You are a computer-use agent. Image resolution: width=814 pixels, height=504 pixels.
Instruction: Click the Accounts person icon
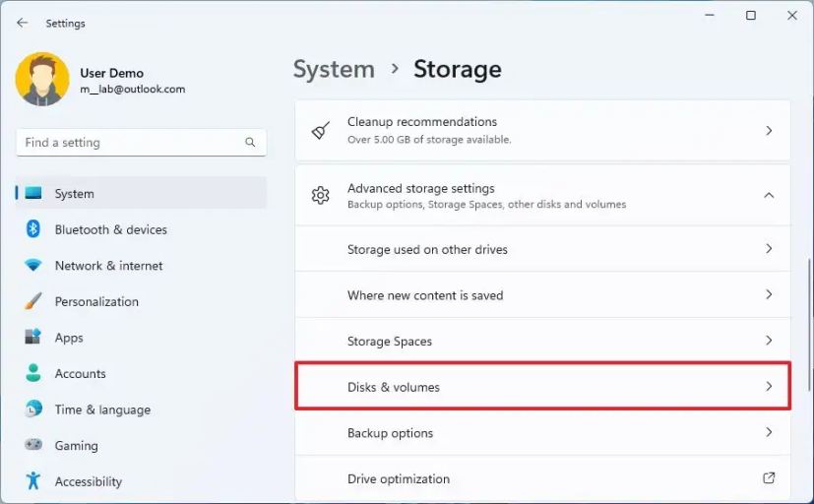(33, 373)
